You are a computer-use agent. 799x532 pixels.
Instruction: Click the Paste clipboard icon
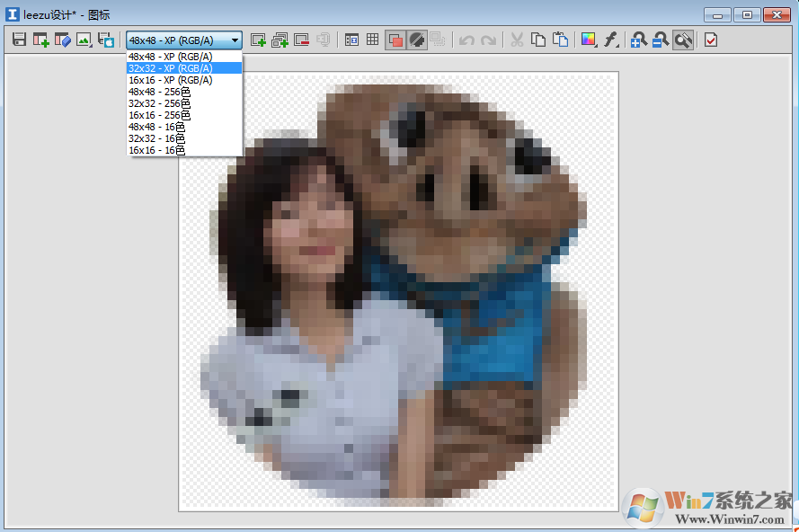click(561, 40)
